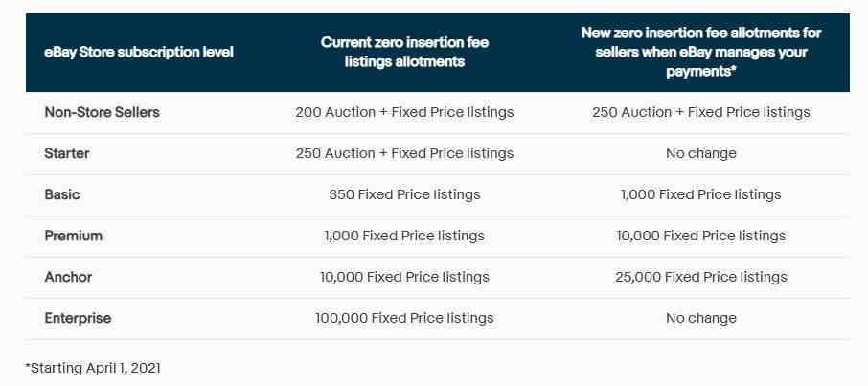Click the eBay Store subscription level header
Image resolution: width=868 pixels, height=386 pixels.
tap(139, 52)
